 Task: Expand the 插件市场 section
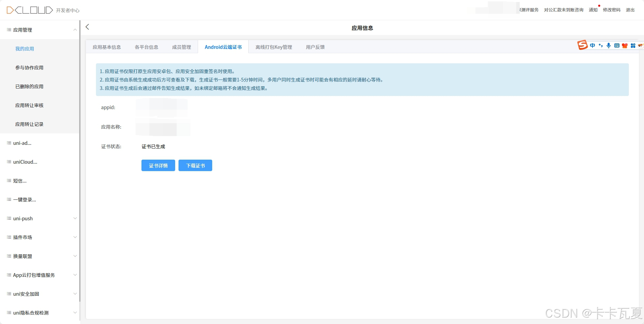click(x=75, y=237)
